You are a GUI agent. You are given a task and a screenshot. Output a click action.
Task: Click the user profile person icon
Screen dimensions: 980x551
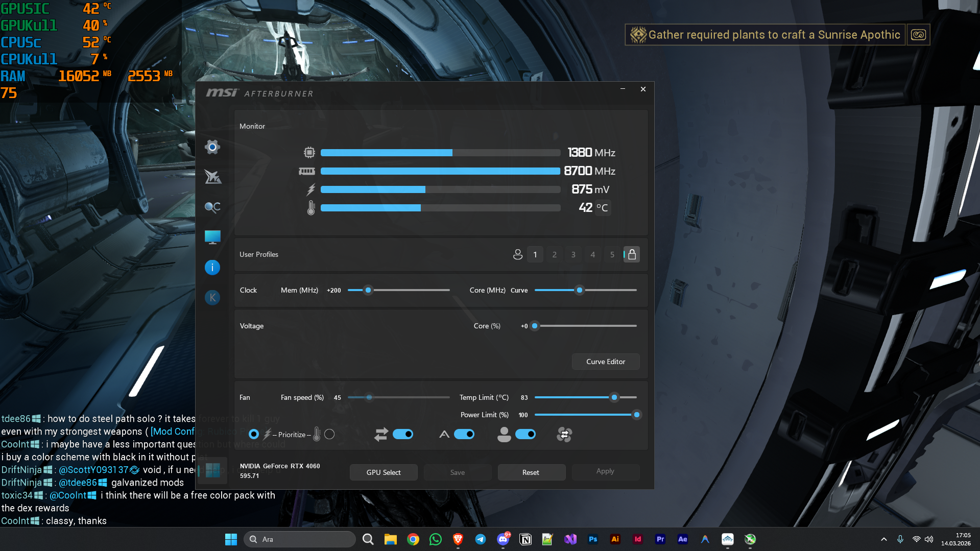tap(518, 254)
